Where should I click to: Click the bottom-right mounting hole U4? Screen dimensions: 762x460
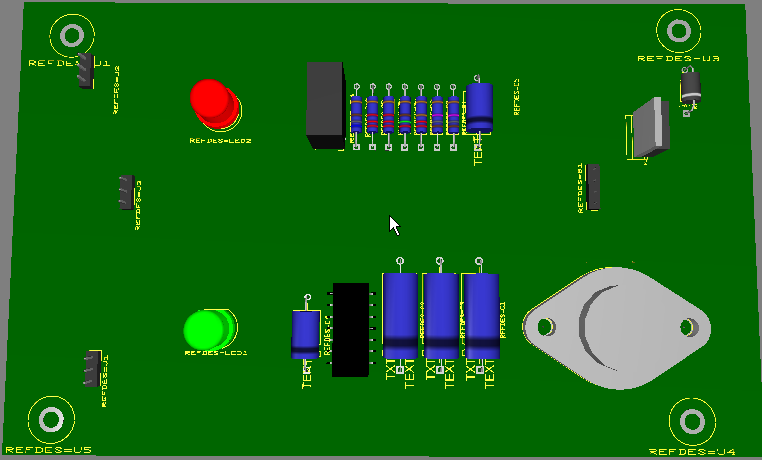(690, 421)
